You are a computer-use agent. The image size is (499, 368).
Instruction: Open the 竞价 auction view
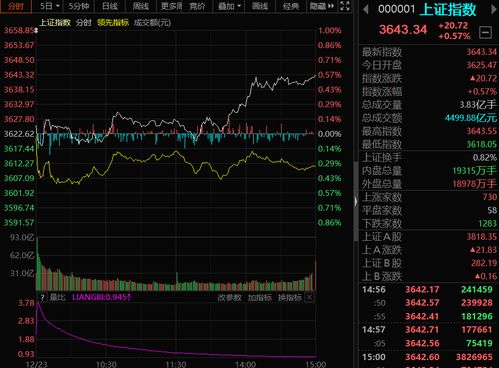(x=197, y=6)
